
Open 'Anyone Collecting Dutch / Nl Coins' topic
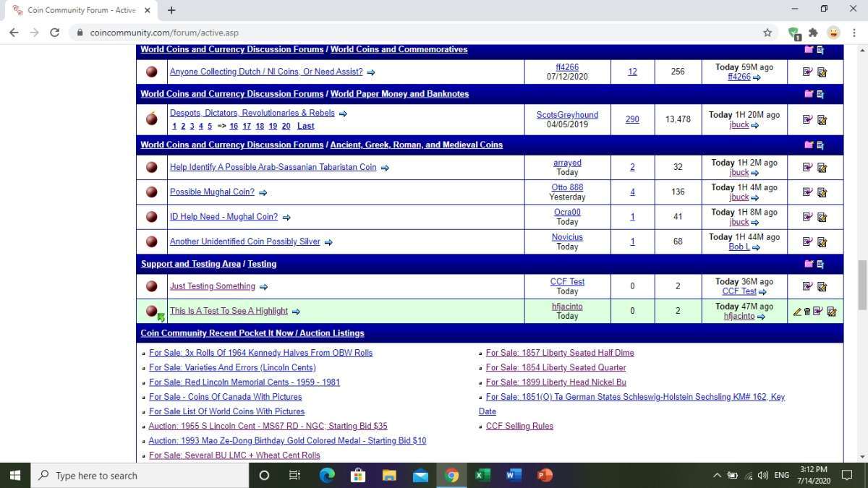(x=266, y=72)
